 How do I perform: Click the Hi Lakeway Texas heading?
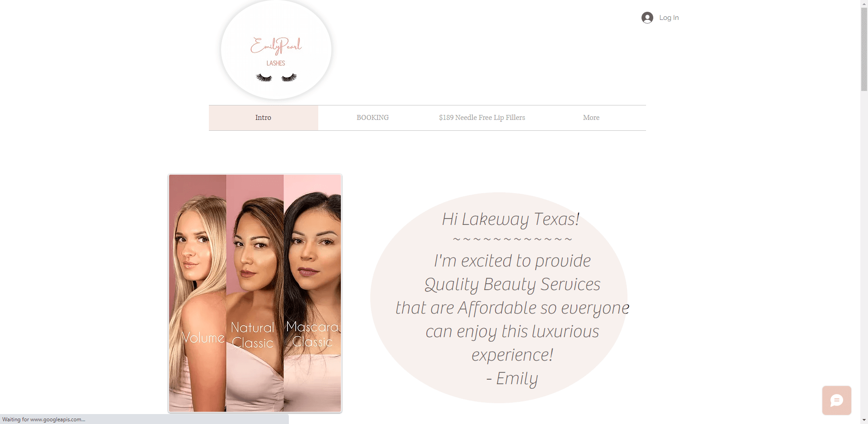[511, 219]
